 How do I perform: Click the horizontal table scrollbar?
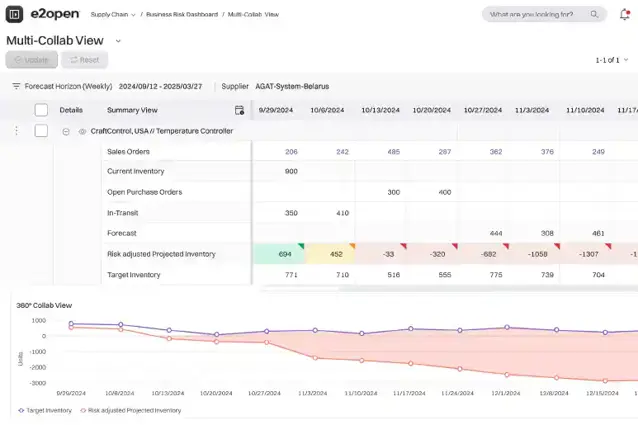point(300,288)
